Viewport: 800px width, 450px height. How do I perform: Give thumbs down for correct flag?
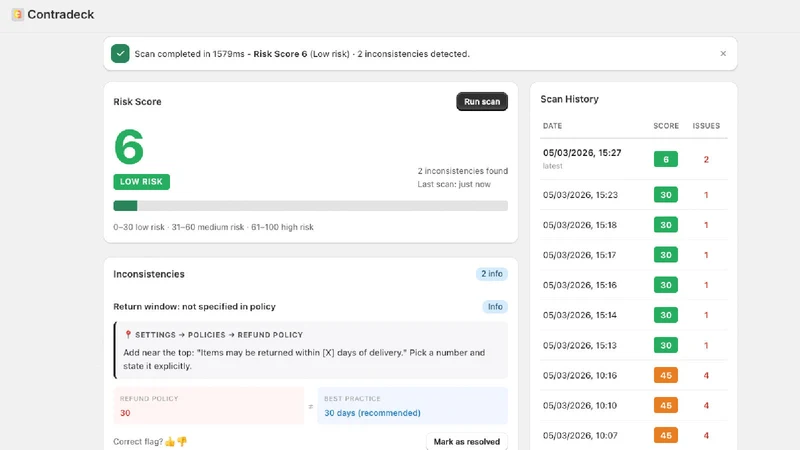[182, 441]
